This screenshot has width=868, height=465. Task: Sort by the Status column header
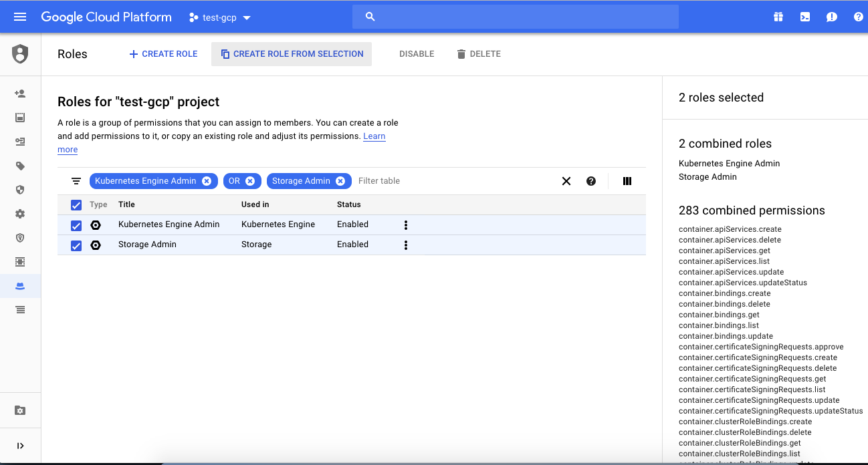349,204
